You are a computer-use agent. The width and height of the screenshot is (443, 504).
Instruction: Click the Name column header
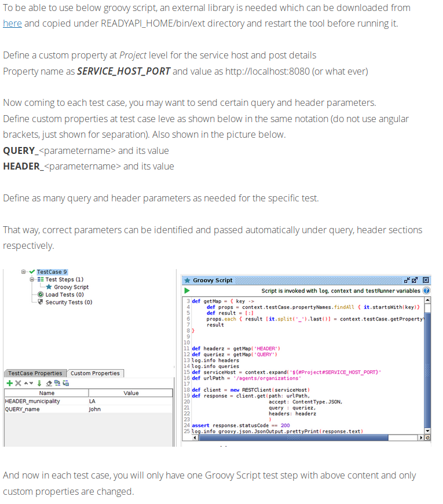click(x=47, y=393)
